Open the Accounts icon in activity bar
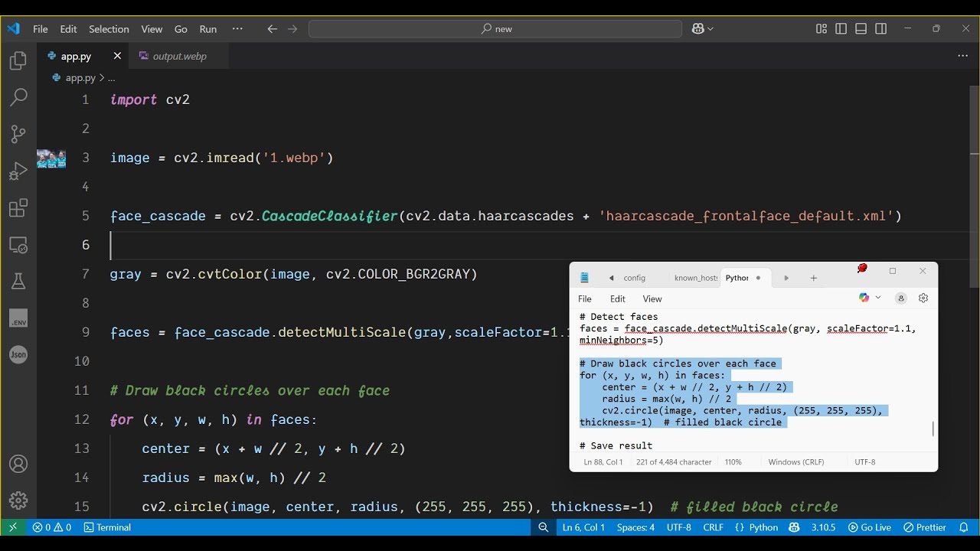Viewport: 980px width, 551px height. (18, 465)
